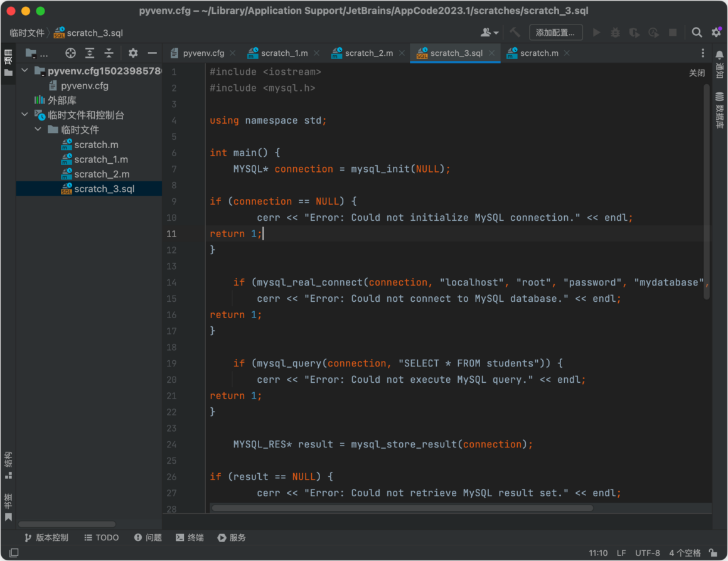Open Search Everywhere magnifier
Image resolution: width=728 pixels, height=561 pixels.
(697, 33)
